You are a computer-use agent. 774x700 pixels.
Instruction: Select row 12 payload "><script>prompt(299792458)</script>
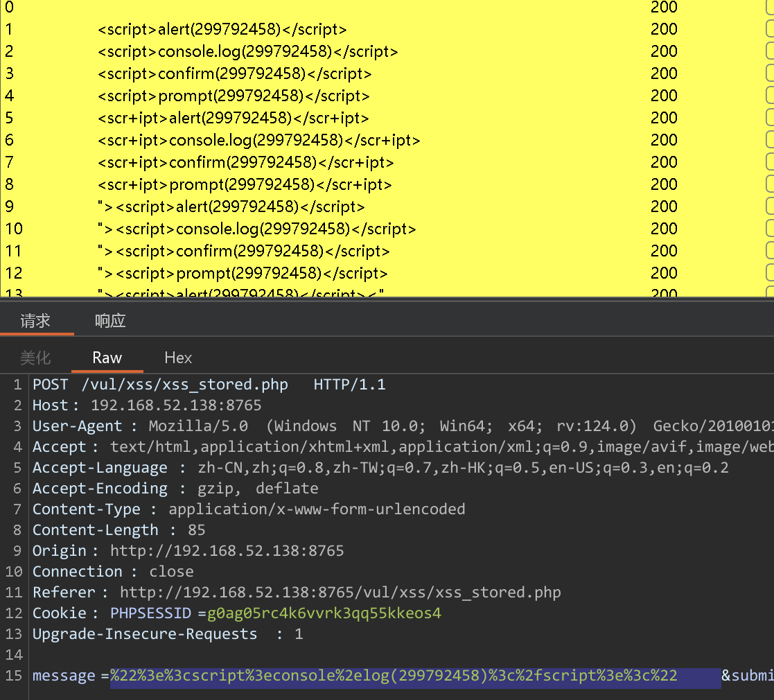(243, 273)
